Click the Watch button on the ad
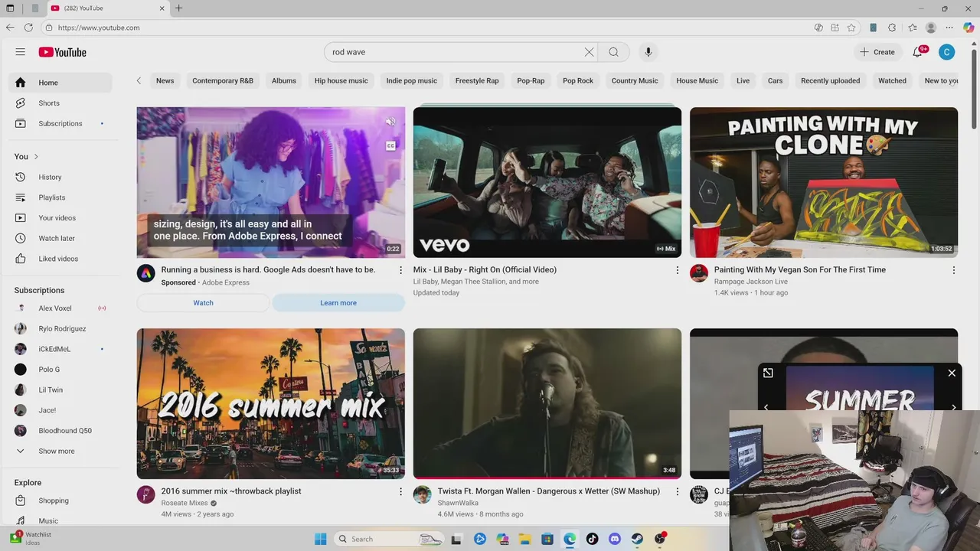The image size is (980, 551). click(x=203, y=303)
